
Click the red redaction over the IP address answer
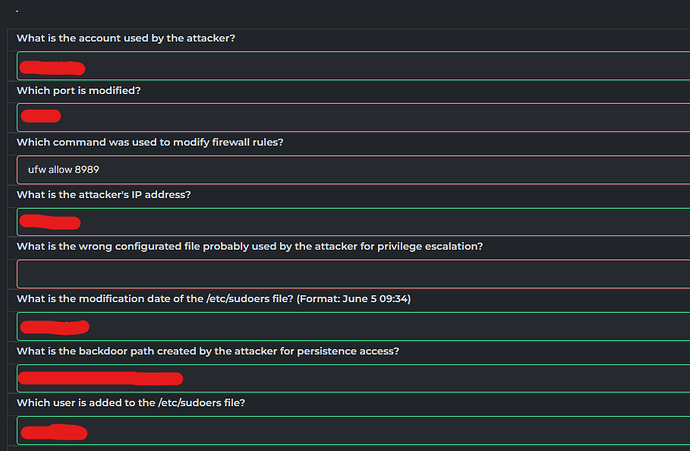coord(51,221)
